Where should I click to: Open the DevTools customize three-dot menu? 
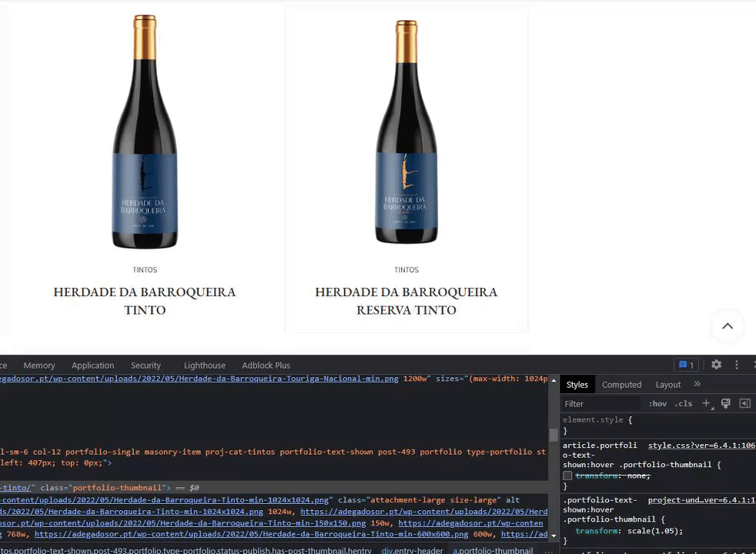click(736, 365)
